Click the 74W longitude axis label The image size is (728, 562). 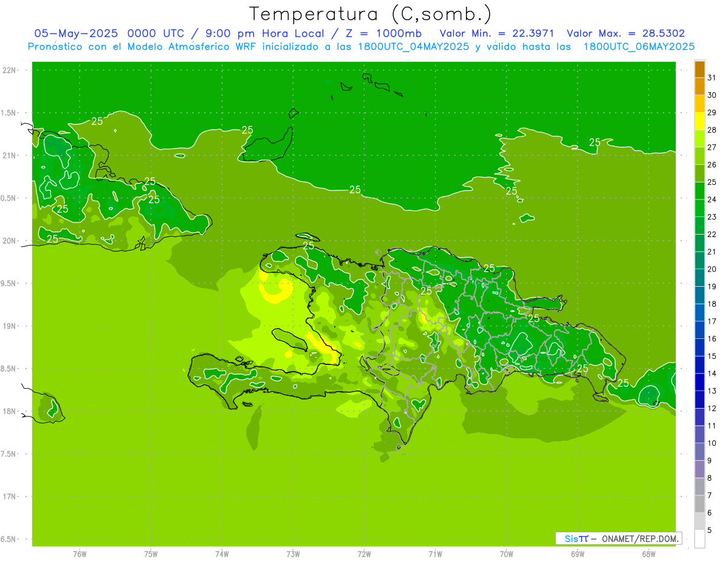[x=222, y=554]
